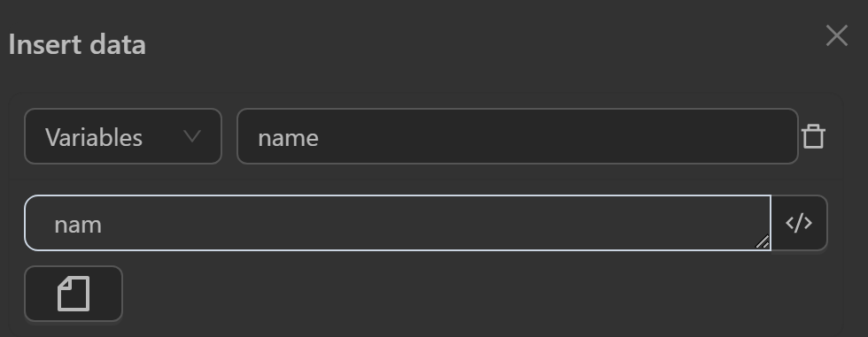Expand data type list showing Variables

(x=123, y=136)
